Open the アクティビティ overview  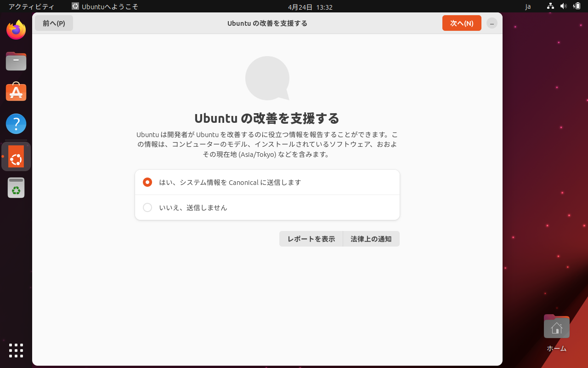pos(31,7)
